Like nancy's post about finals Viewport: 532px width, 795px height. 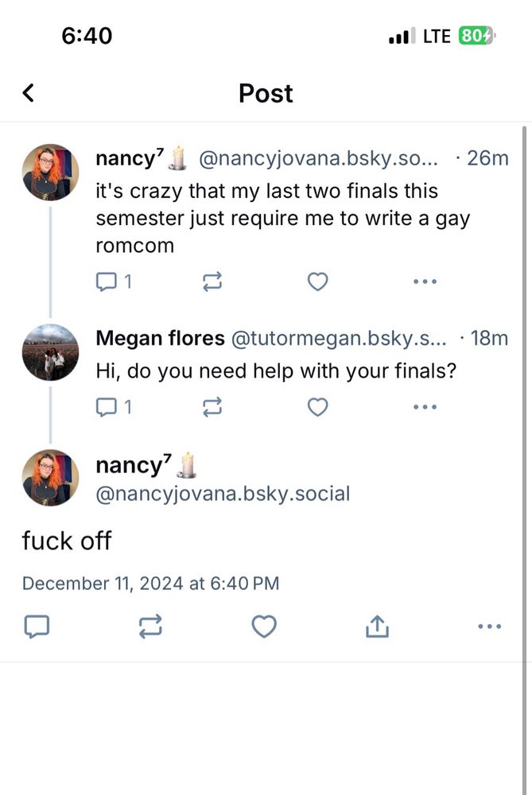tap(318, 281)
